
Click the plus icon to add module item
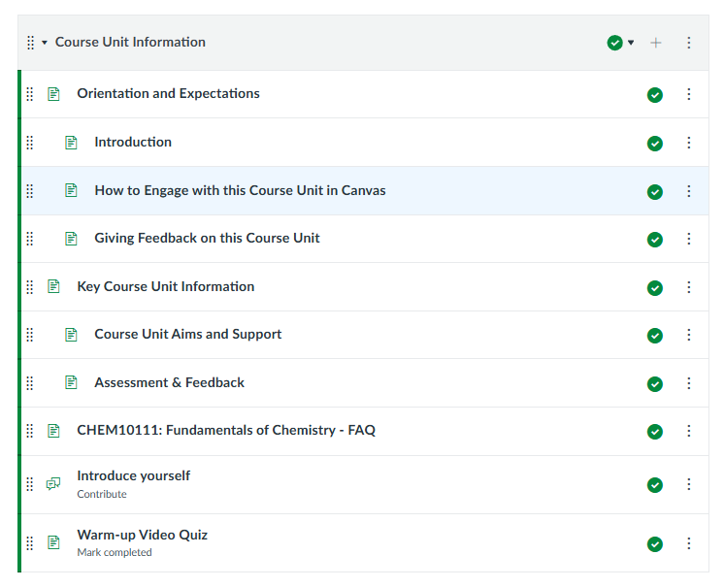[656, 43]
